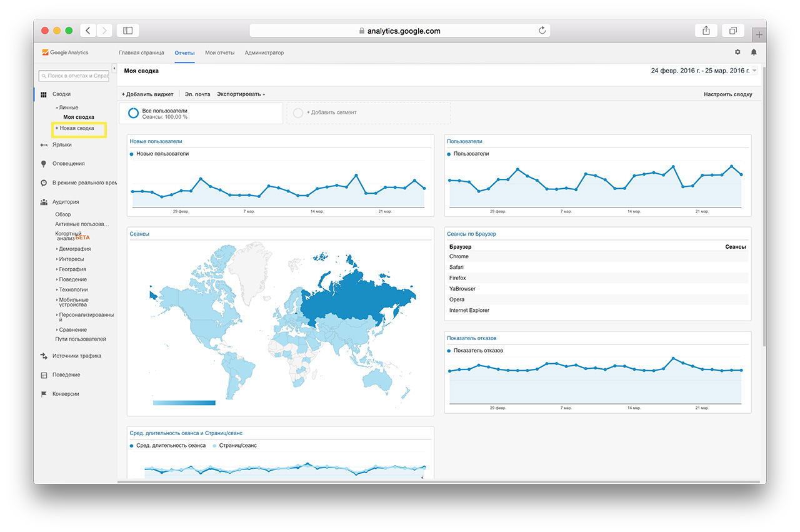Click the Оповещения lightbulb icon

click(x=44, y=164)
